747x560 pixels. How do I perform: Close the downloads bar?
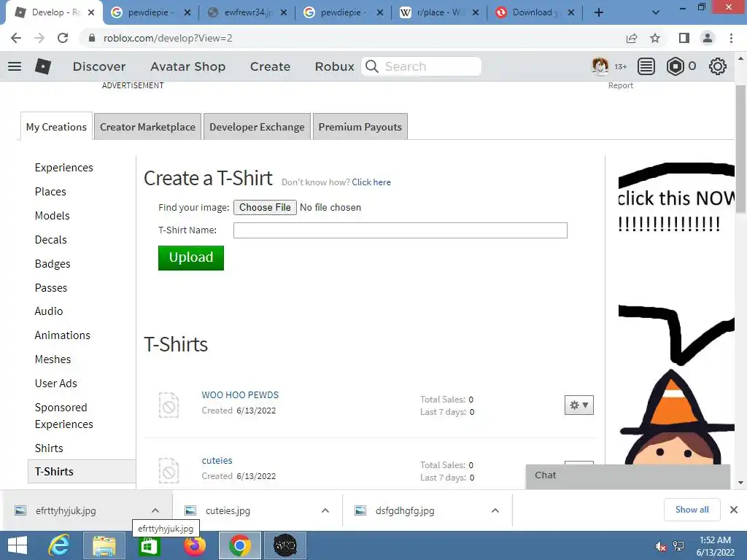(734, 510)
